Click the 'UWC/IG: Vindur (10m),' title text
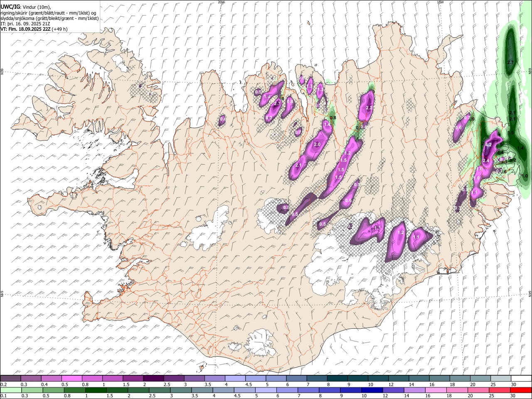Screen dimensions: 532x399 [x=26, y=7]
